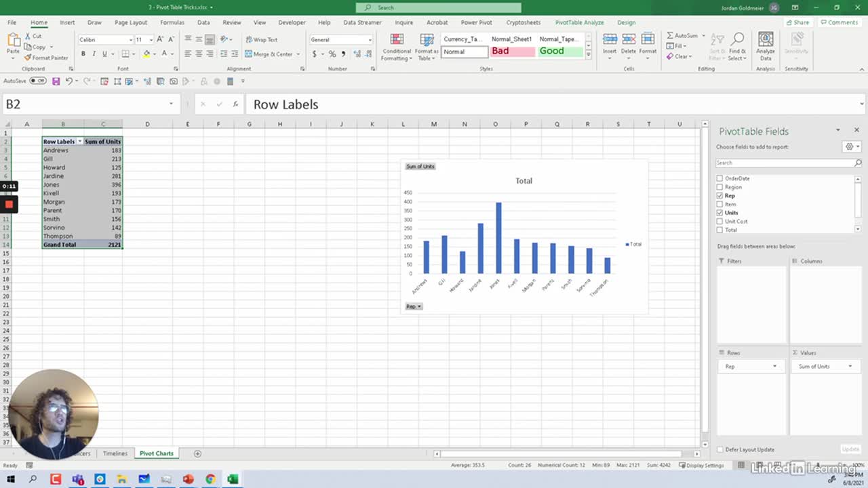Viewport: 868px width, 488px height.
Task: Align text left in cell
Action: click(189, 54)
